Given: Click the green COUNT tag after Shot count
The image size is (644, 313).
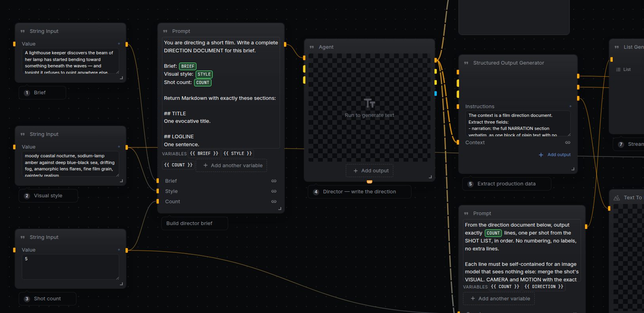Looking at the screenshot, I should tap(203, 82).
